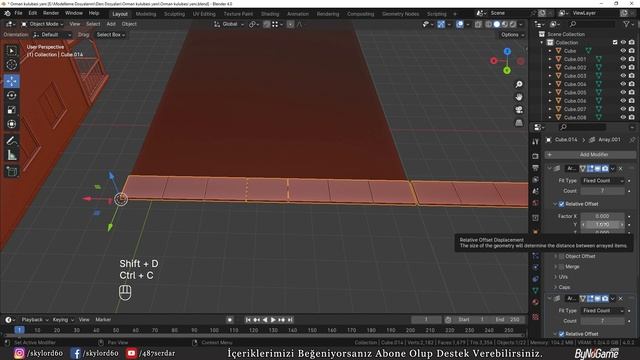The height and width of the screenshot is (360, 640).
Task: Activate the Cursor tool
Action: (x=11, y=64)
